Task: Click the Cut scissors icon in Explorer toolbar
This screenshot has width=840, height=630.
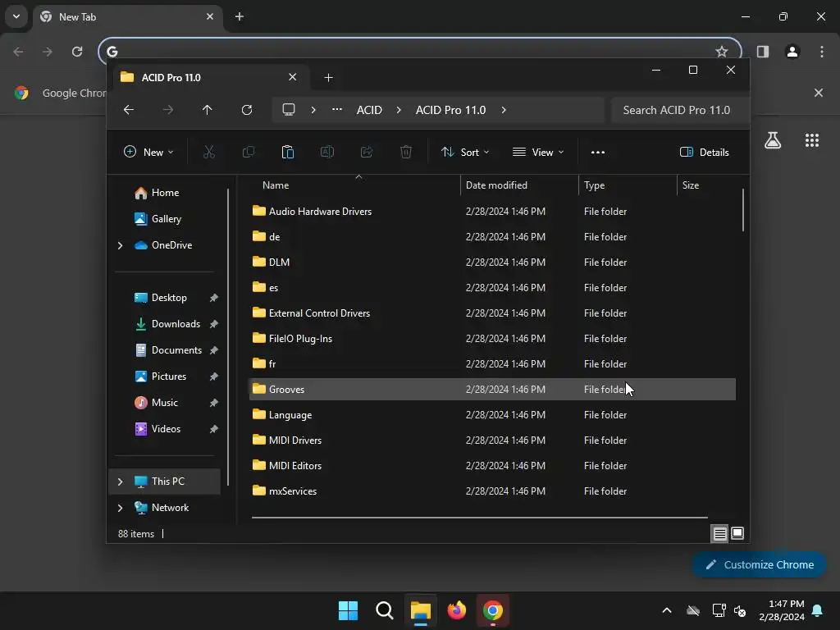Action: coord(209,152)
